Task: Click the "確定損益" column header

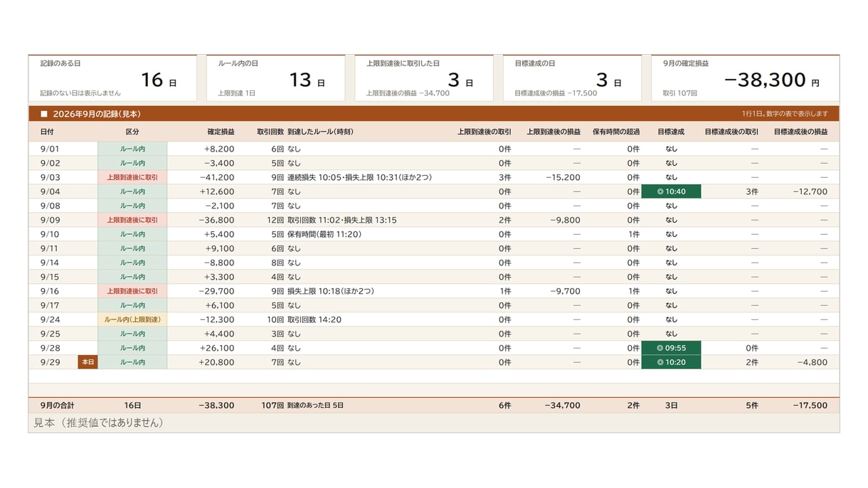Action: (x=221, y=132)
